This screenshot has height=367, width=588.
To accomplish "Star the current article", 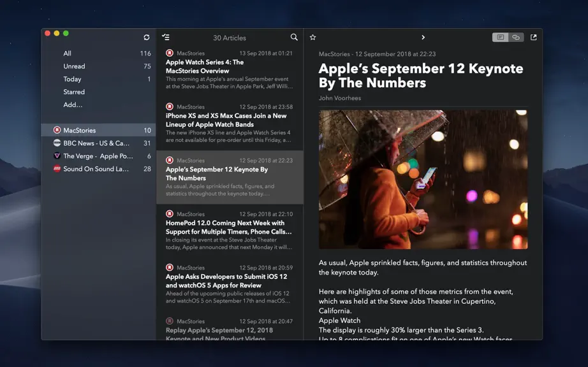I will (312, 37).
